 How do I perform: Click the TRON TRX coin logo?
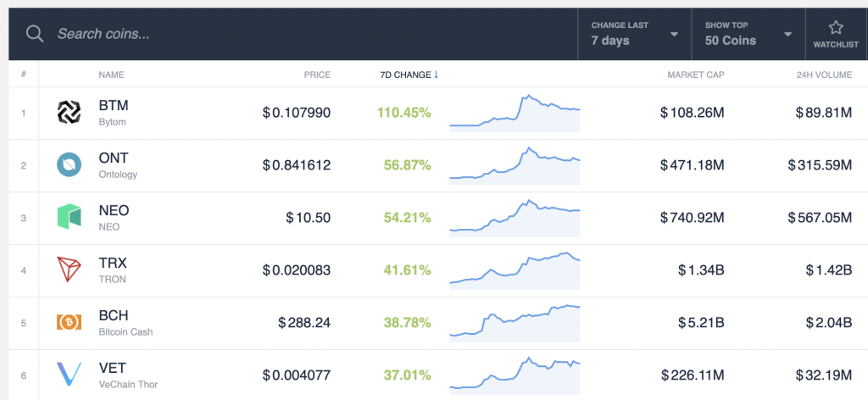(70, 269)
